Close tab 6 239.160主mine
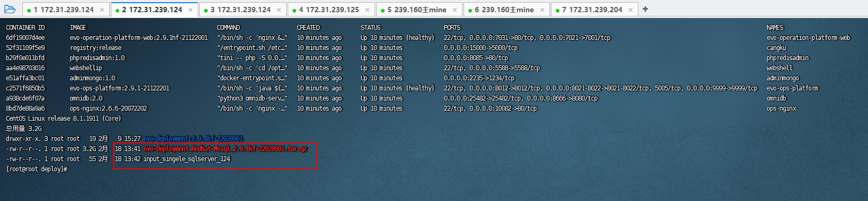This screenshot has height=201, width=868. [x=542, y=10]
